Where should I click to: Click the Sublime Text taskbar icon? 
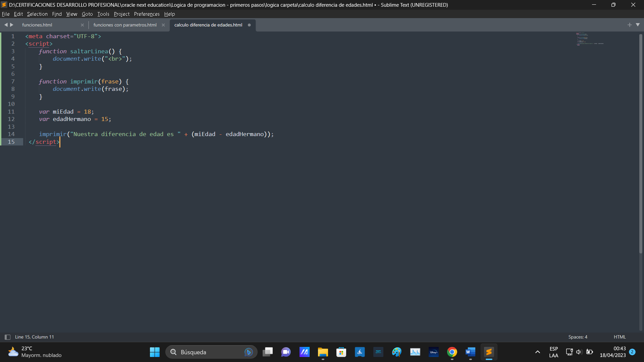[489, 352]
